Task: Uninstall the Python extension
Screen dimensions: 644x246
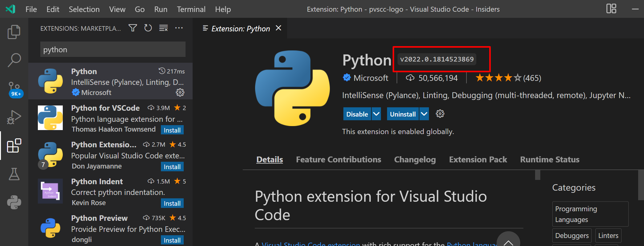Action: 402,114
